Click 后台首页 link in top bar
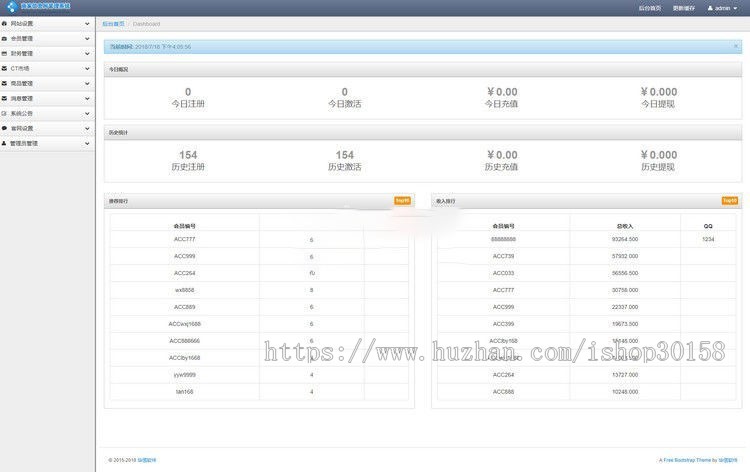Image resolution: width=750 pixels, height=472 pixels. [650, 8]
